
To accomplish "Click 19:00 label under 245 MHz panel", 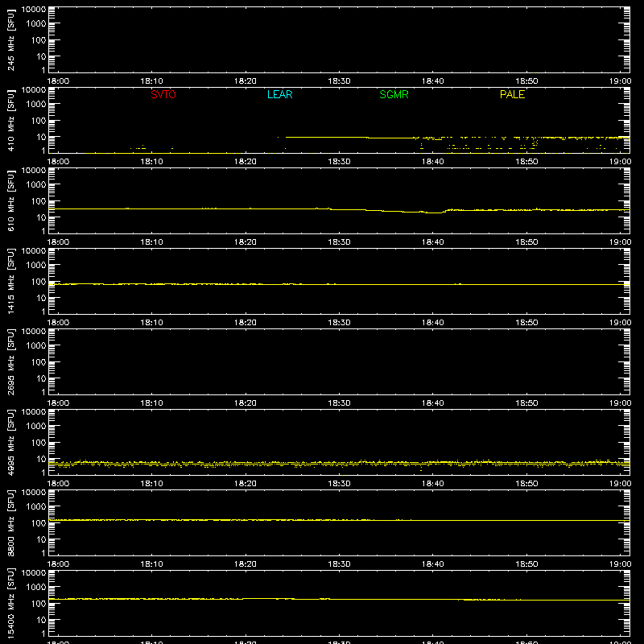I will point(620,81).
